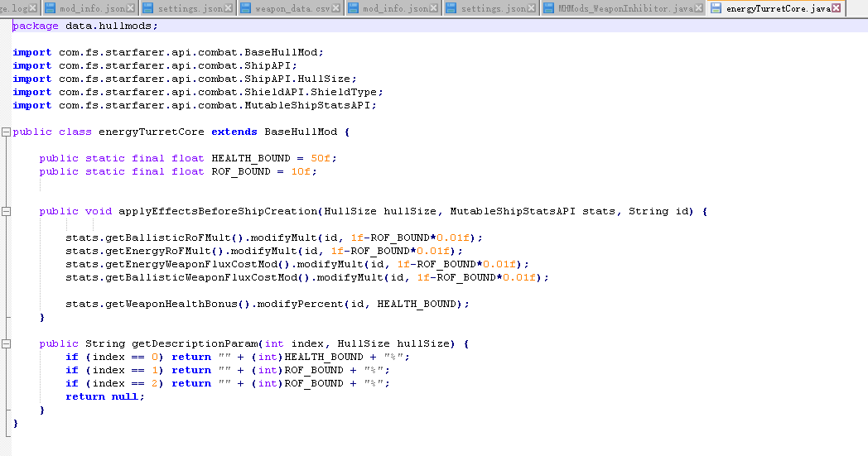Click the disk icon on weapon_data.csv tab
This screenshot has height=456, width=868.
[x=245, y=8]
